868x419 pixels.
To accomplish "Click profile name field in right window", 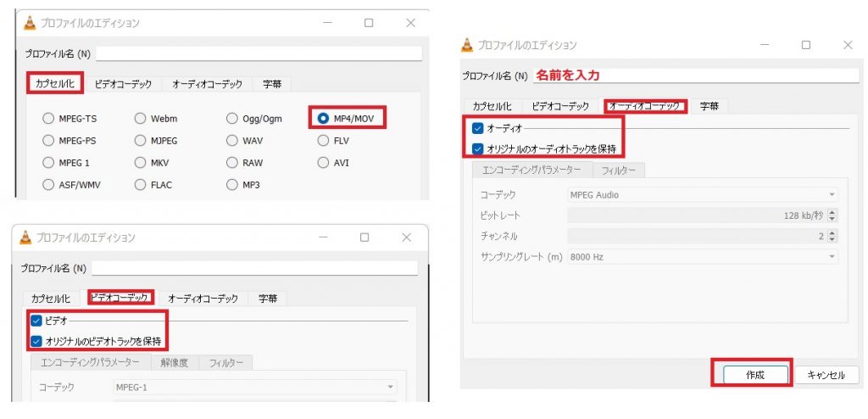I will point(696,76).
